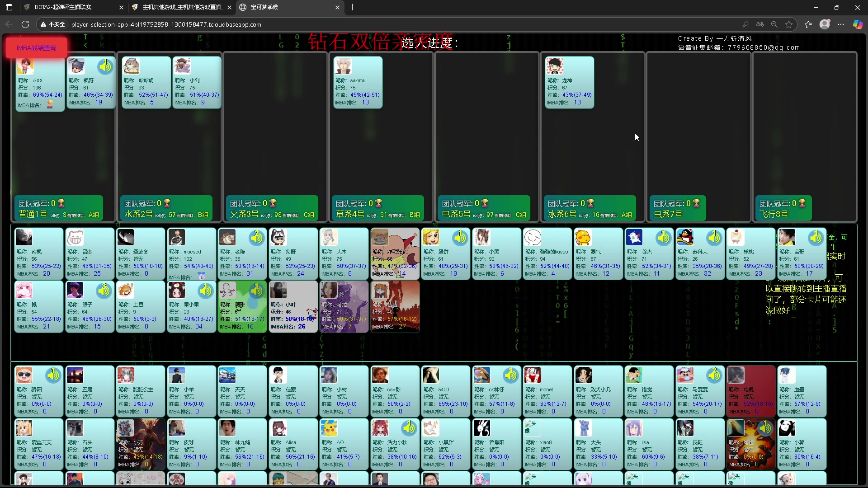This screenshot has width=868, height=488.
Task: Open the tab actions menu icon
Action: tap(9, 7)
